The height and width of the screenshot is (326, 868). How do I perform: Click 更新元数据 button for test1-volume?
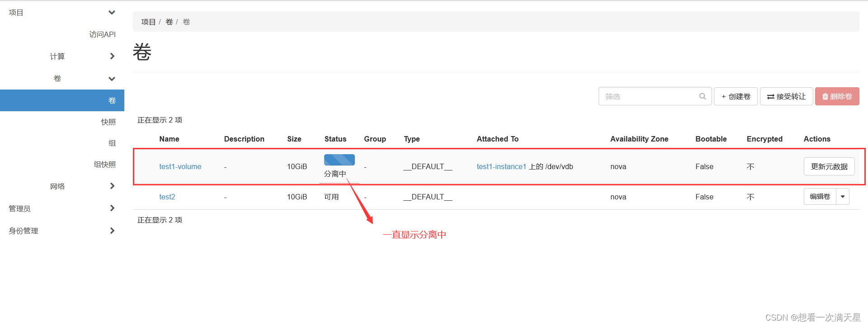point(829,166)
